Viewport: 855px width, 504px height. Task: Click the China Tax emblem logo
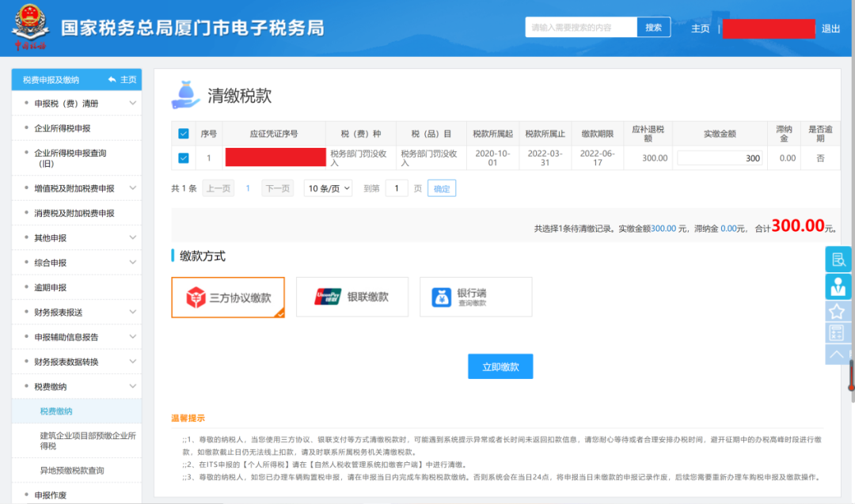[x=30, y=27]
